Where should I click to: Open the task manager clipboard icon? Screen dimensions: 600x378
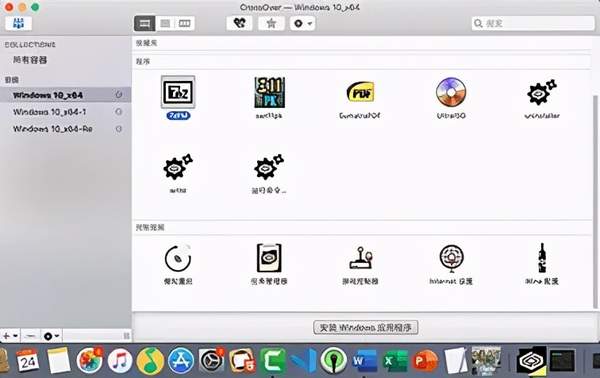coord(269,258)
